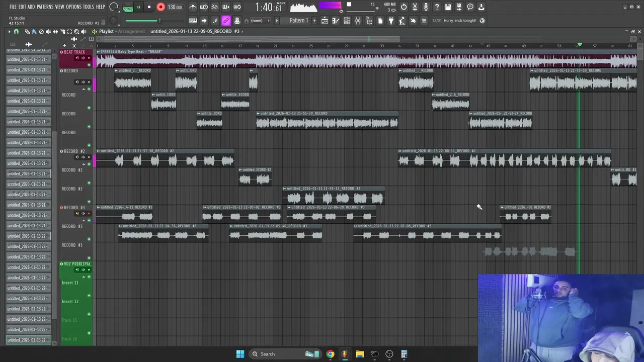Open the FILE menu

point(13,7)
